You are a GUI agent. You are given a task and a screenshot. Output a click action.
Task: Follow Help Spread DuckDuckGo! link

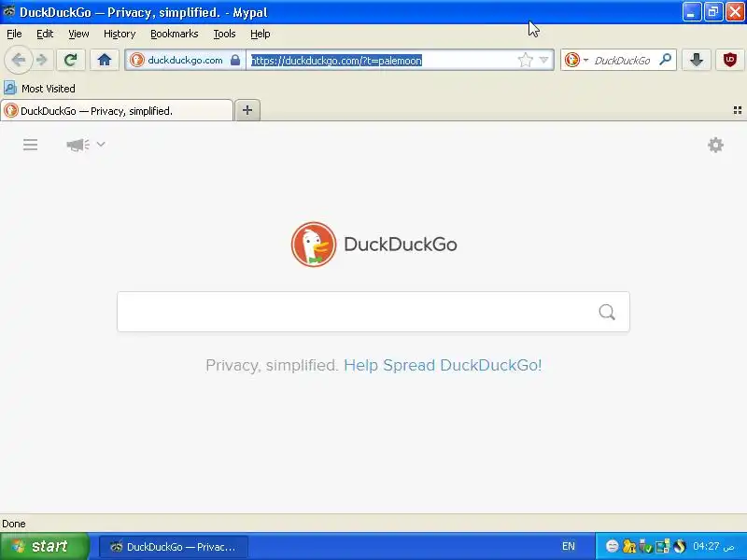tap(443, 365)
